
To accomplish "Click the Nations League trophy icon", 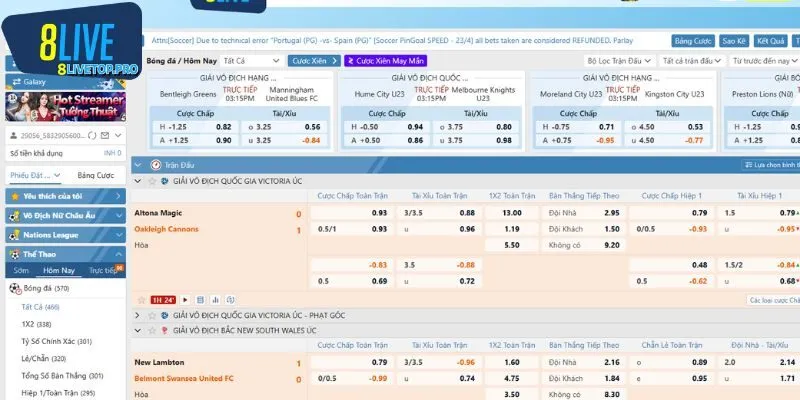I will pyautogui.click(x=15, y=235).
